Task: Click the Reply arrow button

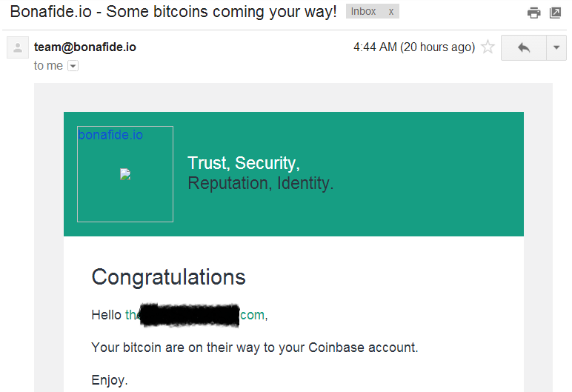Action: [524, 47]
